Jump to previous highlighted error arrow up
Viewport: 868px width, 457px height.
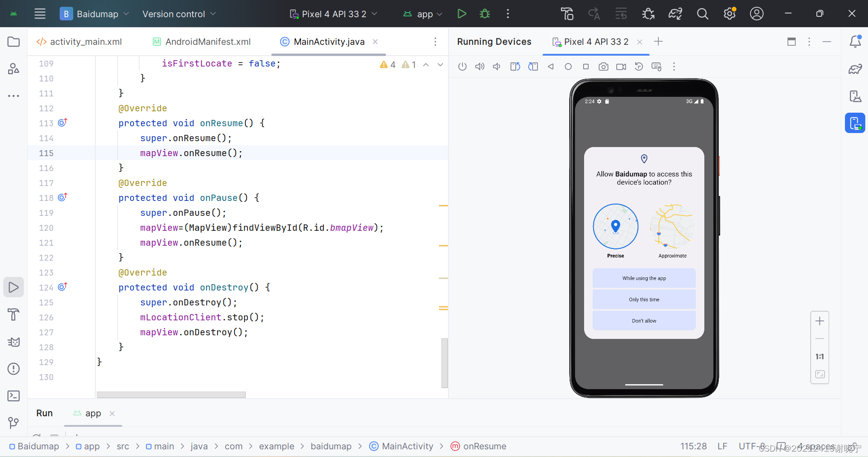click(x=426, y=65)
